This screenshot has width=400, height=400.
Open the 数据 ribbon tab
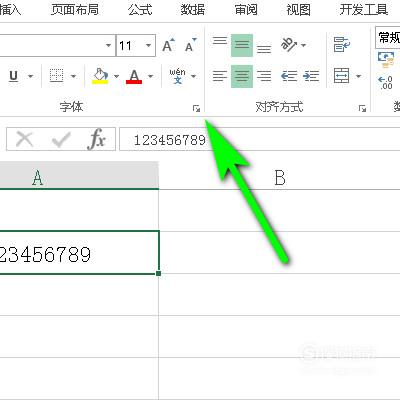(193, 10)
